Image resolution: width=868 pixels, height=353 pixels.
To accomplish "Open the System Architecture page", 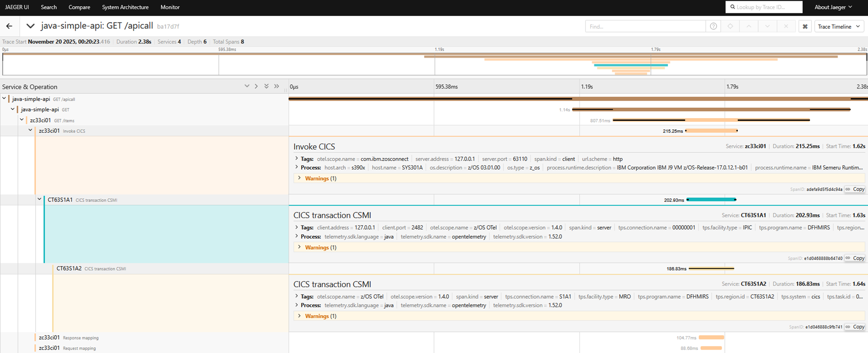I will 125,7.
